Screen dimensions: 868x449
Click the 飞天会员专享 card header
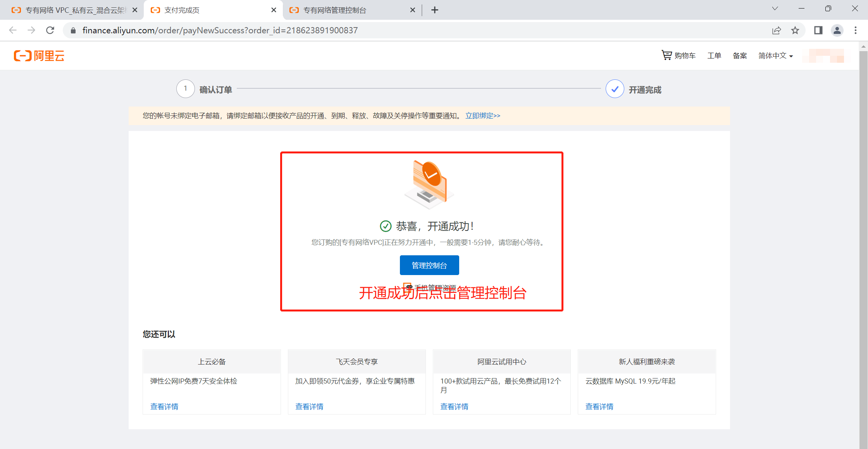[356, 361]
